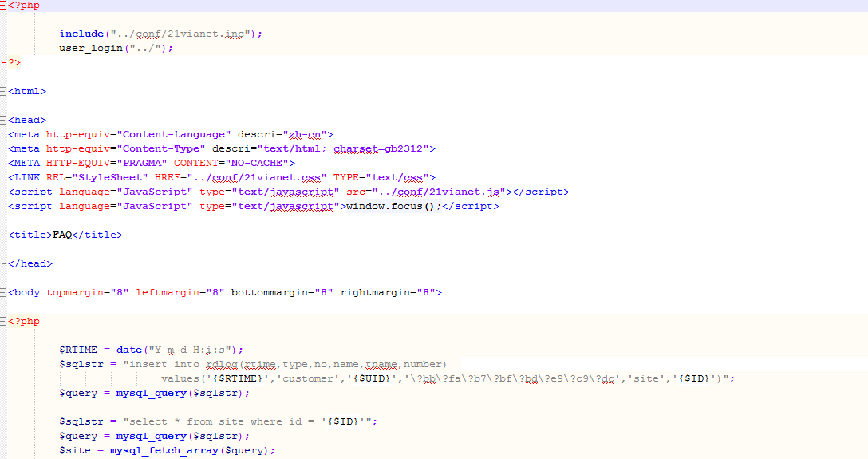Click the mysql_query call below the insert statement
This screenshot has height=459, width=868.
click(151, 393)
